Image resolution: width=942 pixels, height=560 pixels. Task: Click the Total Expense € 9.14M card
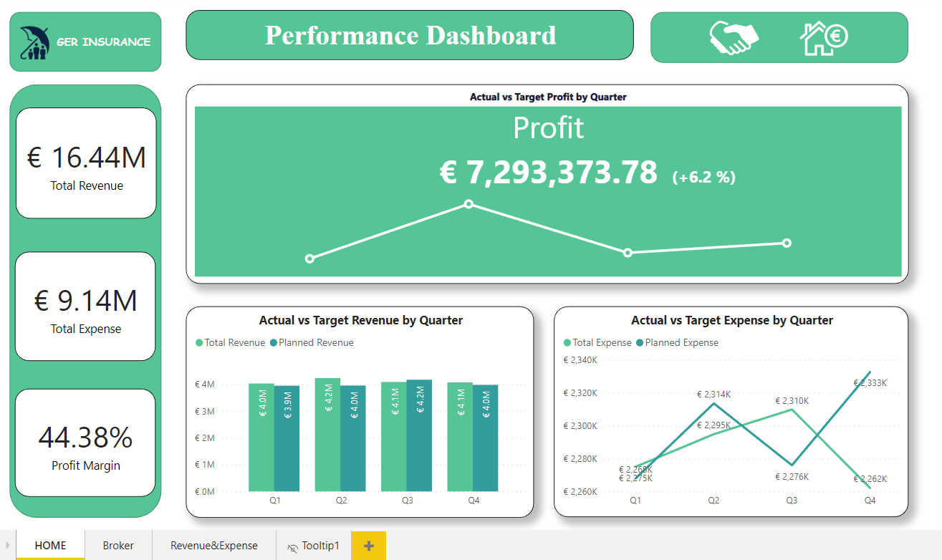pos(86,306)
